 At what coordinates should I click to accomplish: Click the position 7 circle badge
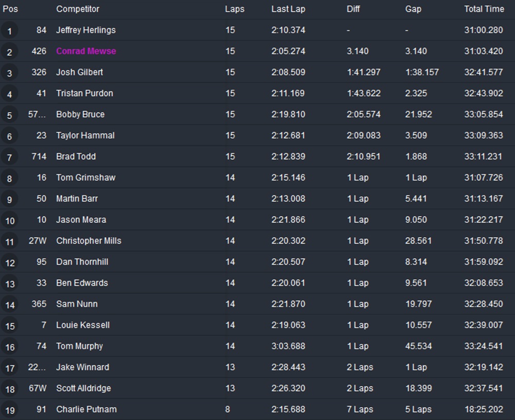(10, 157)
